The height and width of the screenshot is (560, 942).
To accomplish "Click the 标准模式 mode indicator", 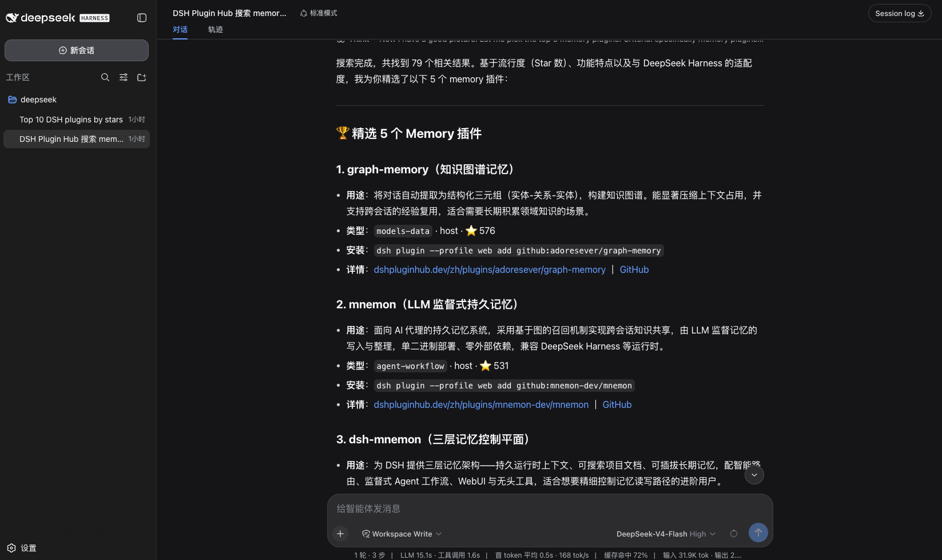I will (319, 13).
